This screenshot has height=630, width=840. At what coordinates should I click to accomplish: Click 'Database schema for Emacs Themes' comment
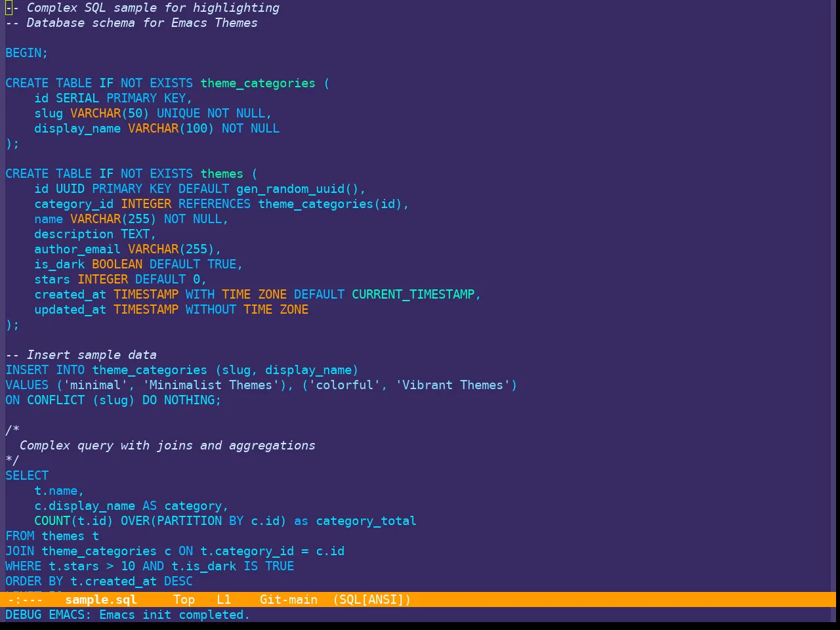coord(131,23)
